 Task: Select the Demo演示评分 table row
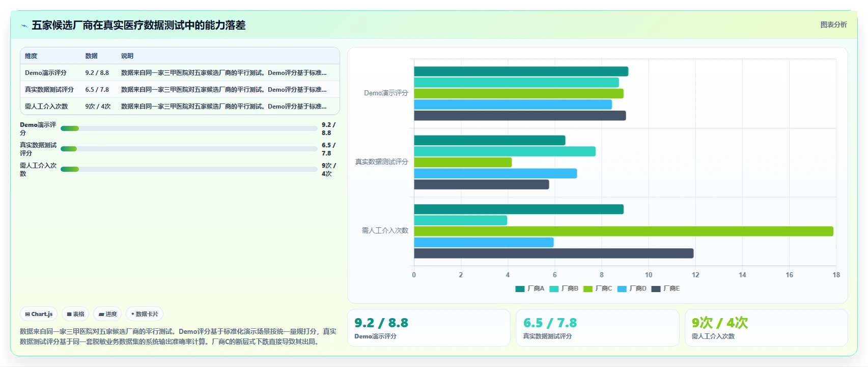pyautogui.click(x=180, y=73)
